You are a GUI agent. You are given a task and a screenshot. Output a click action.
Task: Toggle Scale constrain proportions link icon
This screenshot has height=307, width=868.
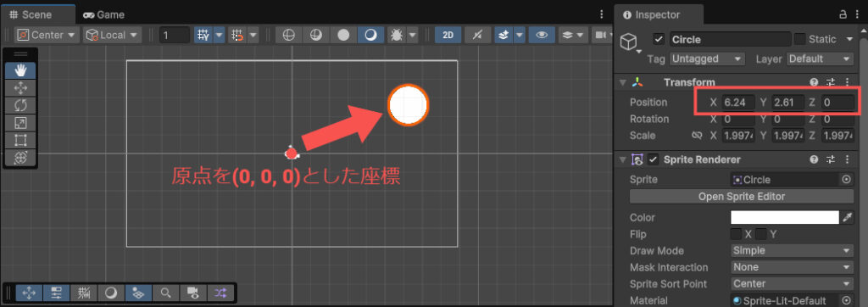[697, 136]
